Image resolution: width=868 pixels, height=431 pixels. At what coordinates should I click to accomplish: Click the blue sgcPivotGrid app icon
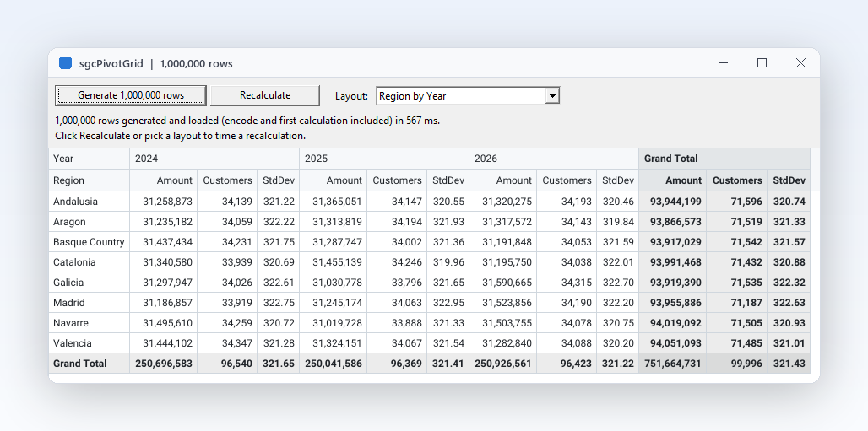click(65, 63)
